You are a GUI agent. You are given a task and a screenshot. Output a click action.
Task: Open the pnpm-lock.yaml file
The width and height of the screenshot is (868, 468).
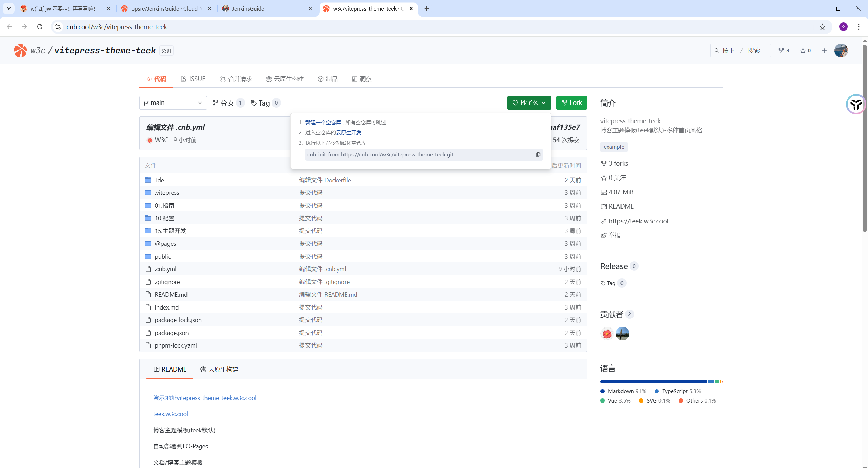pos(176,345)
